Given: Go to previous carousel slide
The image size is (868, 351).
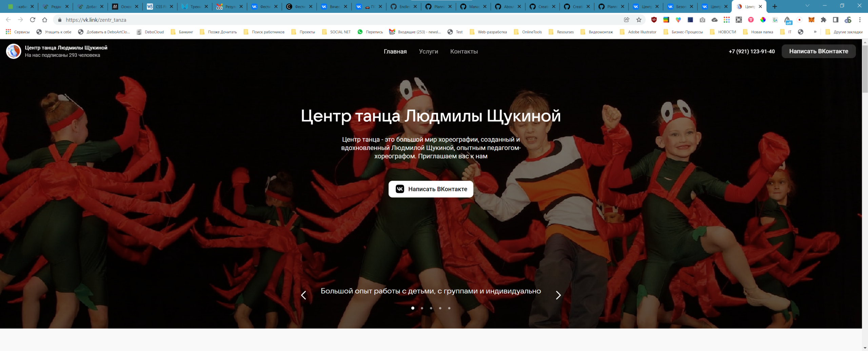Looking at the screenshot, I should (x=303, y=295).
